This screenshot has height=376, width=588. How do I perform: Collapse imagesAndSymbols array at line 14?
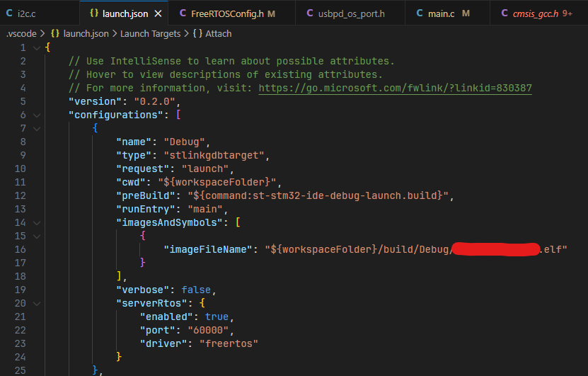pos(37,223)
